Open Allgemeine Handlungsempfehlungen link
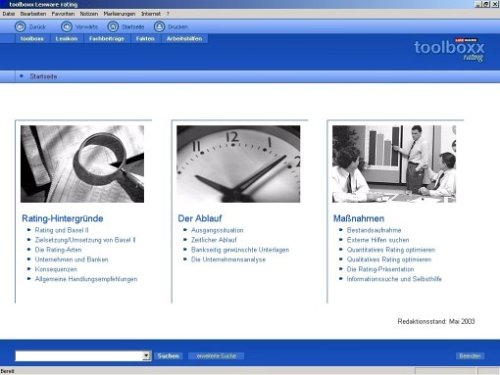500x375 pixels. [86, 279]
